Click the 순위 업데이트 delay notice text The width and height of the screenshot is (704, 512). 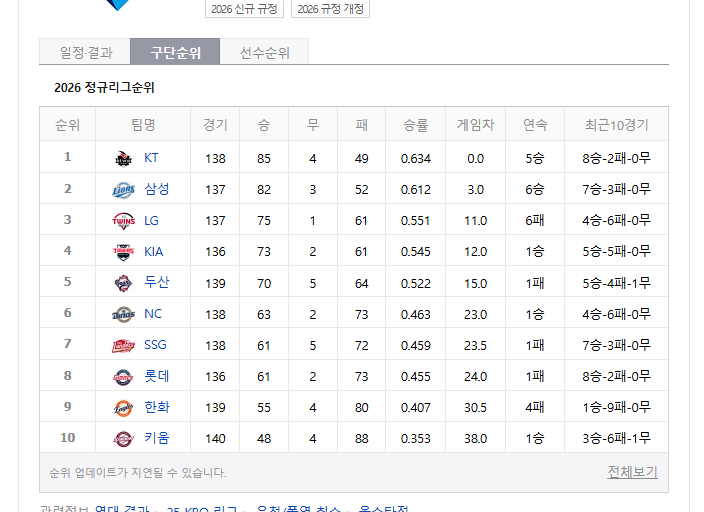(x=137, y=472)
